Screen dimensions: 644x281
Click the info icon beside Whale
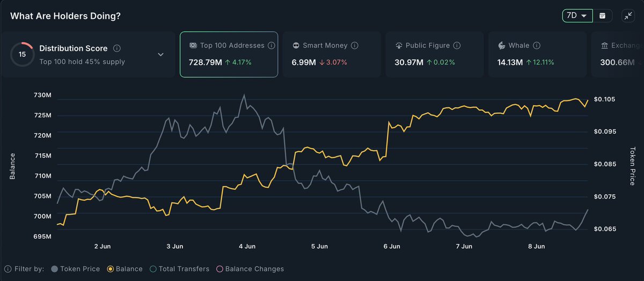[537, 46]
